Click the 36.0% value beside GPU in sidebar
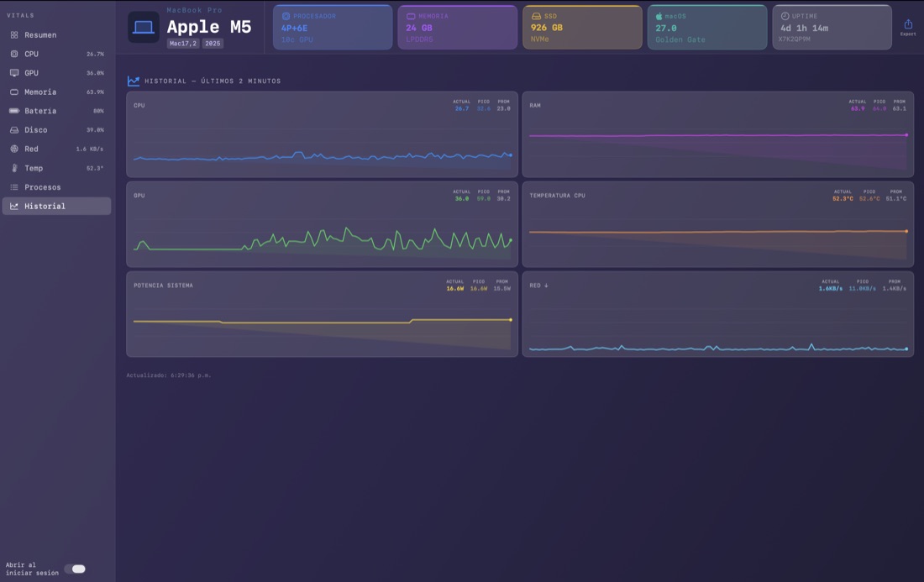 [95, 73]
